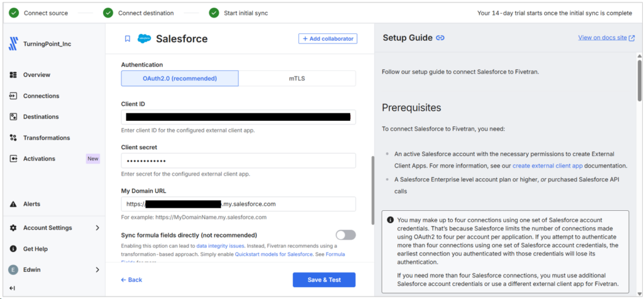Viewport: 644px width, 299px height.
Task: Click the Overview dashboard icon
Action: [13, 75]
